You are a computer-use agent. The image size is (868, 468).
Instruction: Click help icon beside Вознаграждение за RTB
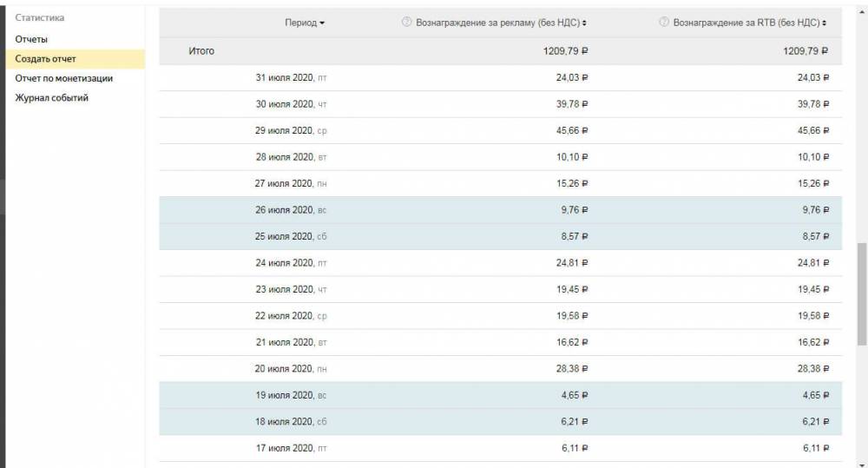click(x=664, y=23)
